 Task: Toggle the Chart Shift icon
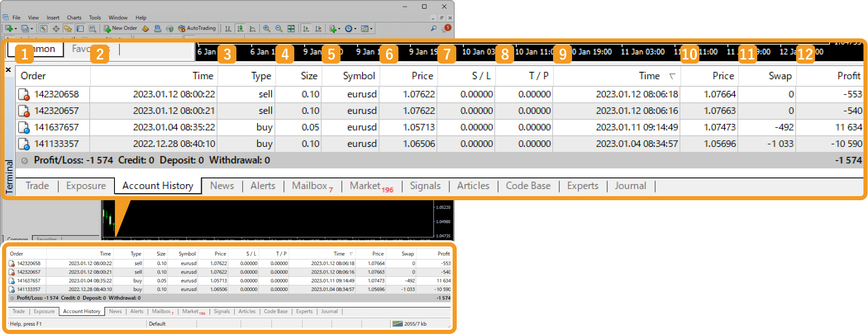(318, 28)
